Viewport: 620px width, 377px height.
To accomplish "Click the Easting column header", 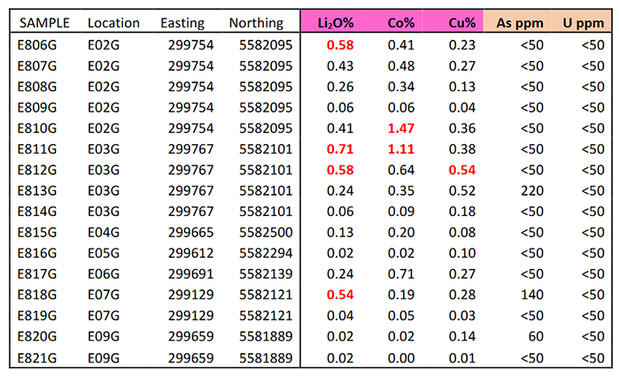I will 182,23.
